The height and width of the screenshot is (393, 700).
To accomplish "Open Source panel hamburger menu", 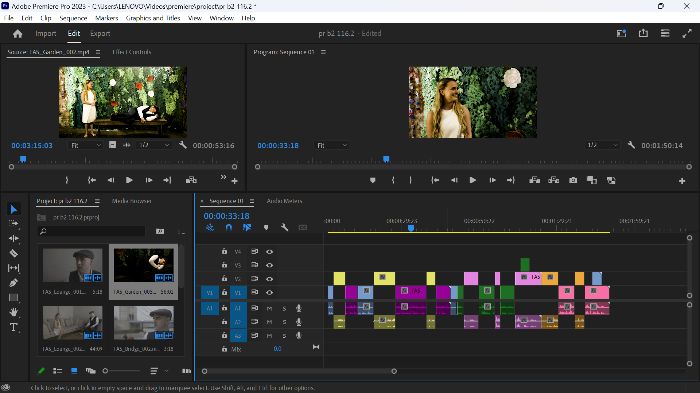I will [x=98, y=52].
